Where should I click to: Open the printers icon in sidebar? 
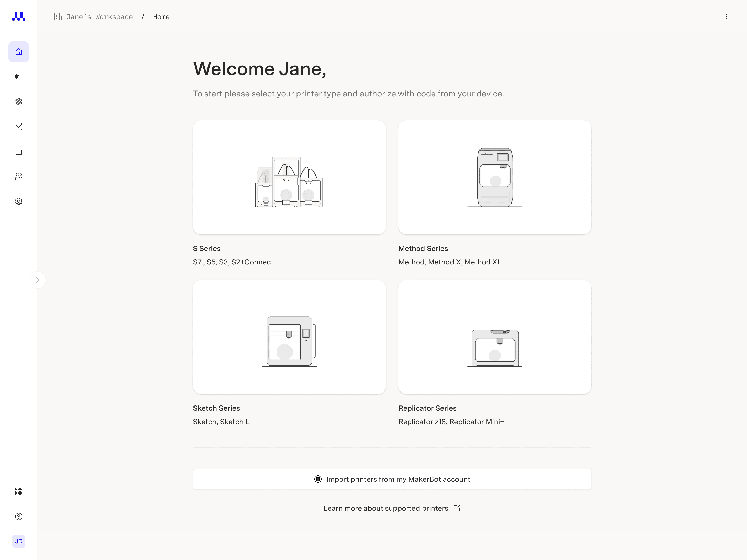coord(19,77)
